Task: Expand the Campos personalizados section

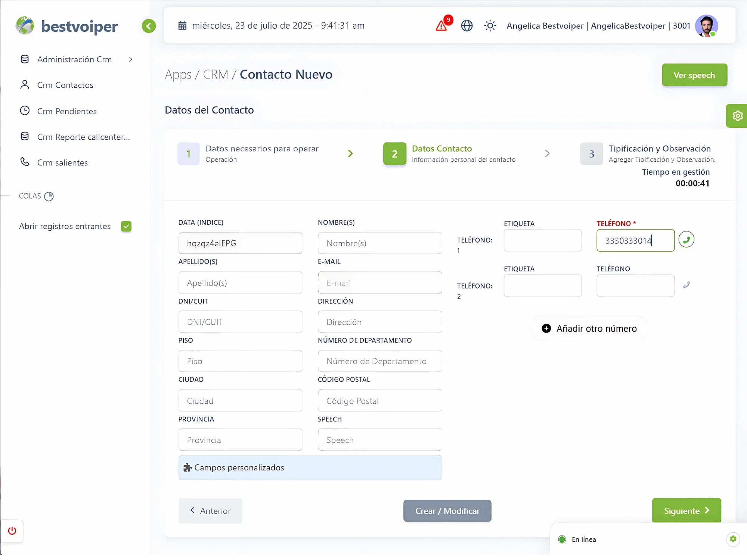Action: (310, 467)
